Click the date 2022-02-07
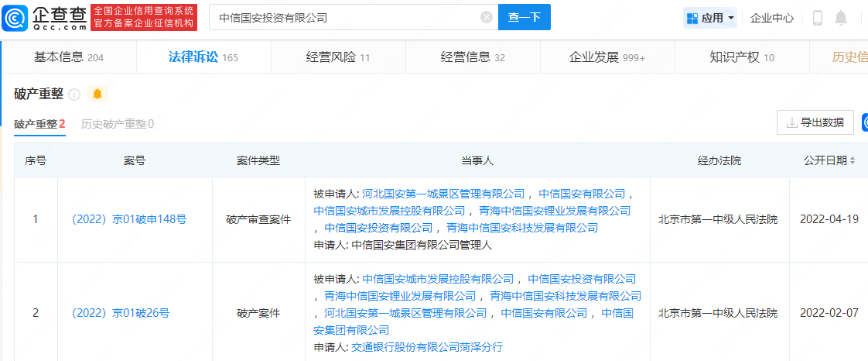Screen dimensions: 868x361 [829, 313]
